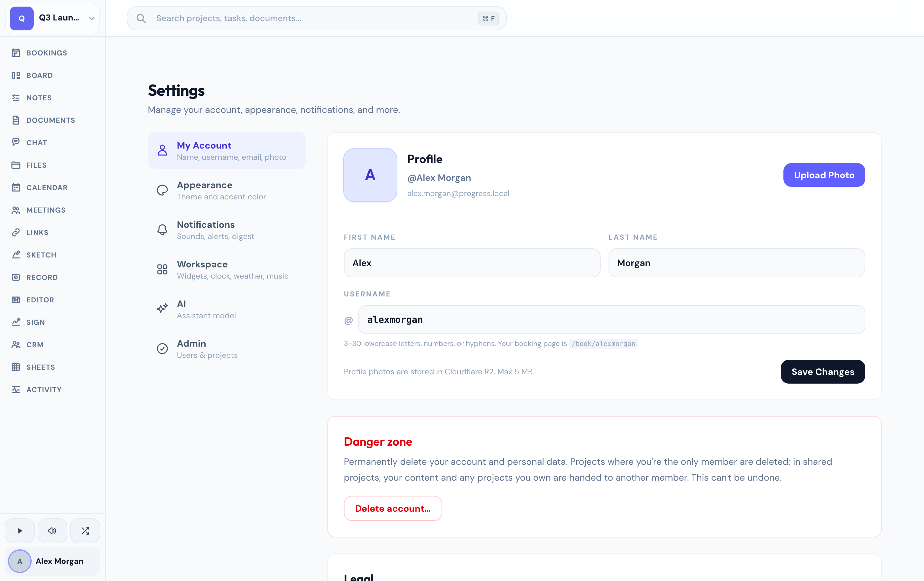
Task: Open the Documents page icon
Action: (x=16, y=120)
